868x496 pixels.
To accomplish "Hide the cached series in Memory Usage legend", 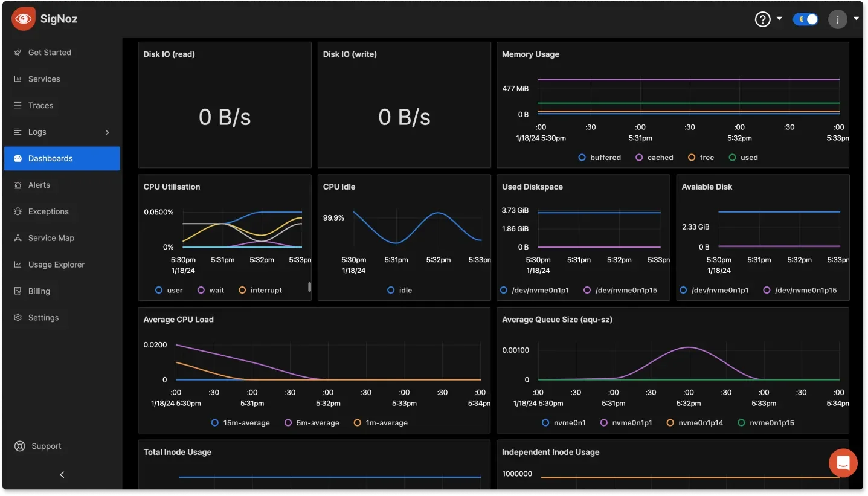I will (654, 157).
